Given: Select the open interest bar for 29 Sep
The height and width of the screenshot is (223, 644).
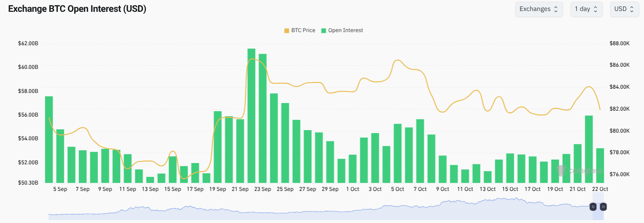Looking at the screenshot, I should [x=330, y=162].
